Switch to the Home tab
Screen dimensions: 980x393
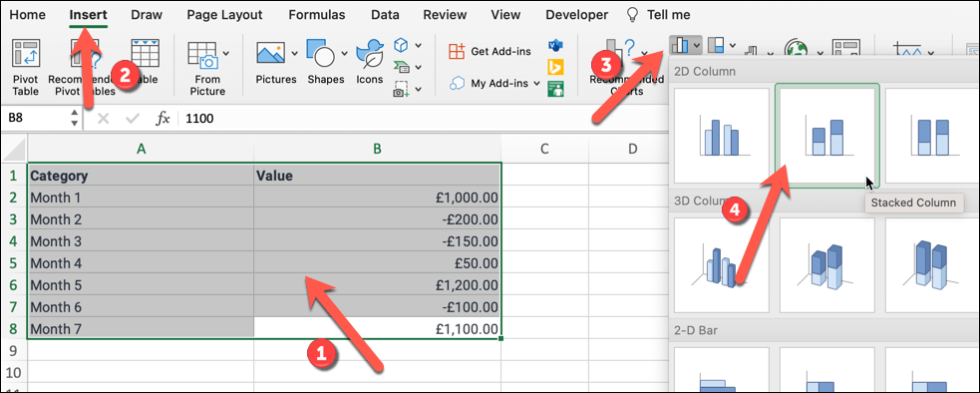pyautogui.click(x=27, y=14)
